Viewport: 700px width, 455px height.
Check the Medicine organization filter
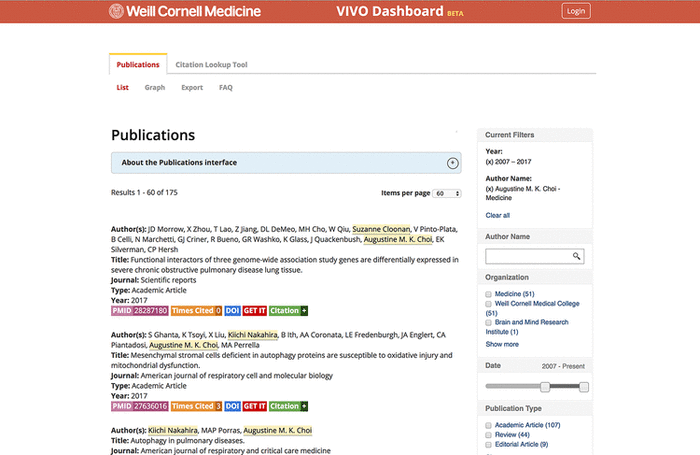pyautogui.click(x=489, y=295)
